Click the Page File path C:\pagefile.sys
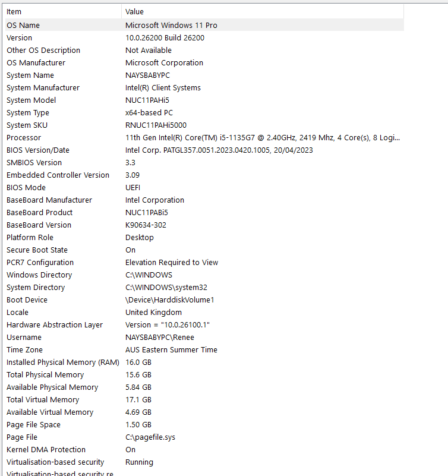Viewport: 448px width, 476px height. (150, 437)
